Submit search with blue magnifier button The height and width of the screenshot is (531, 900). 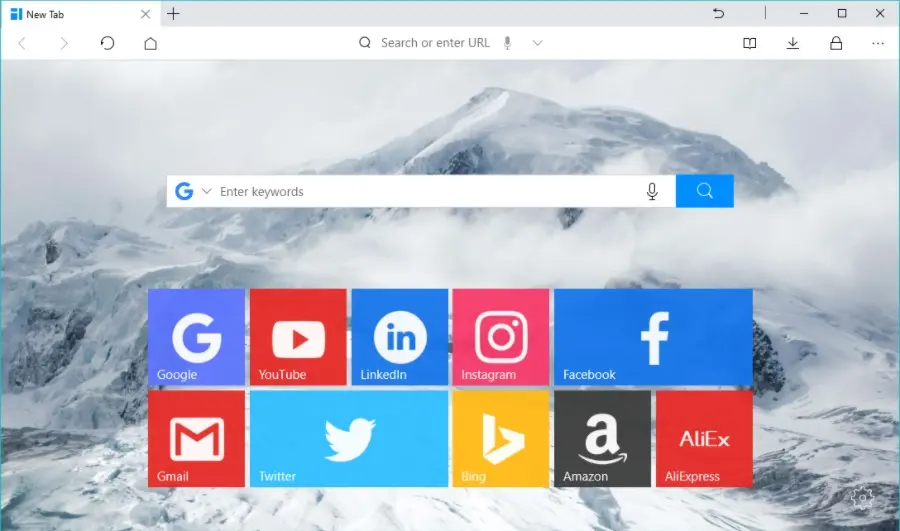pos(705,191)
